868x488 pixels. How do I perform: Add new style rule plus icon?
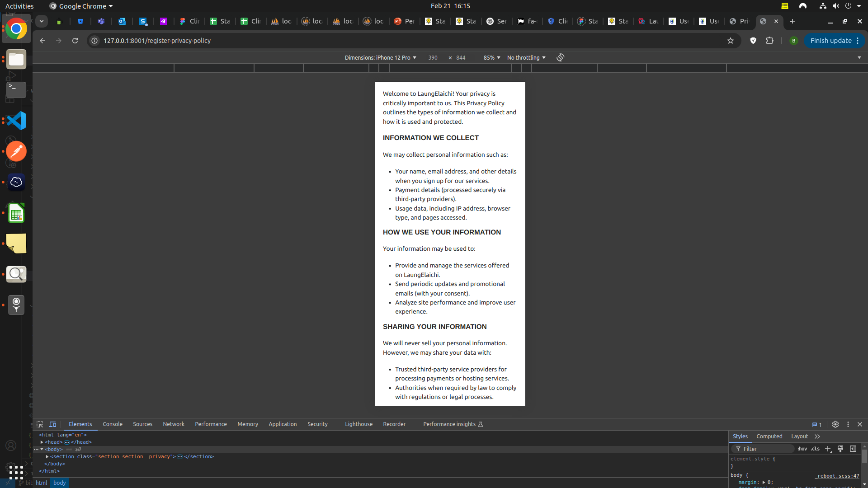tap(828, 449)
